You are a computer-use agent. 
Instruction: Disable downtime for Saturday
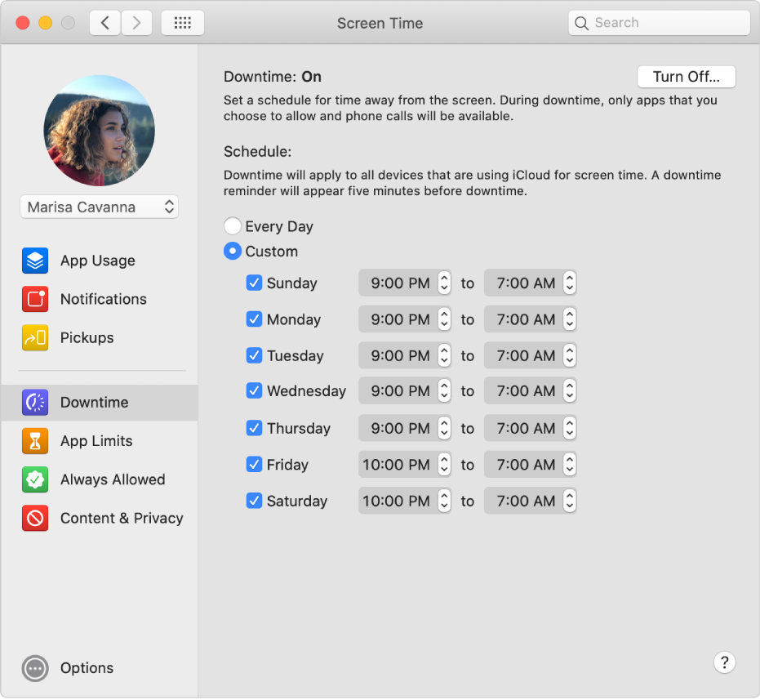click(255, 501)
